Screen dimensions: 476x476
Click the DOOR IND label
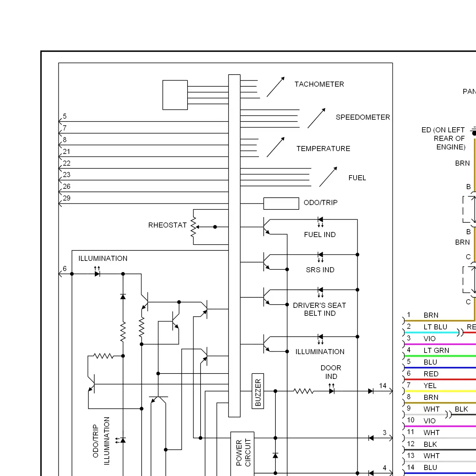click(x=331, y=372)
